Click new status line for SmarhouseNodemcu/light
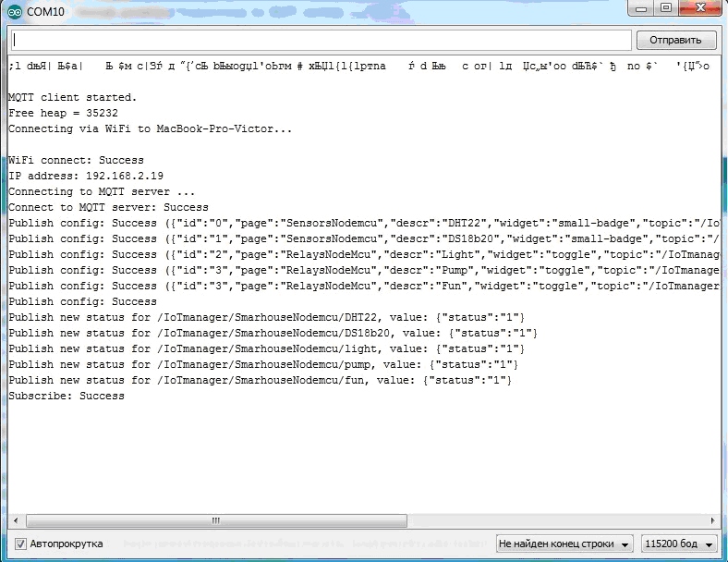Image resolution: width=728 pixels, height=562 pixels. click(x=266, y=348)
